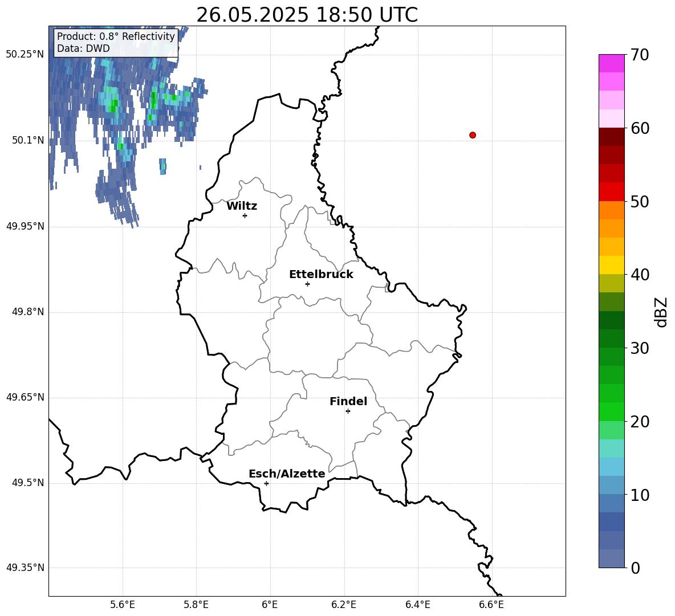The height and width of the screenshot is (616, 675).
Task: Click the 5.8°E longitude label
Action: [x=196, y=605]
